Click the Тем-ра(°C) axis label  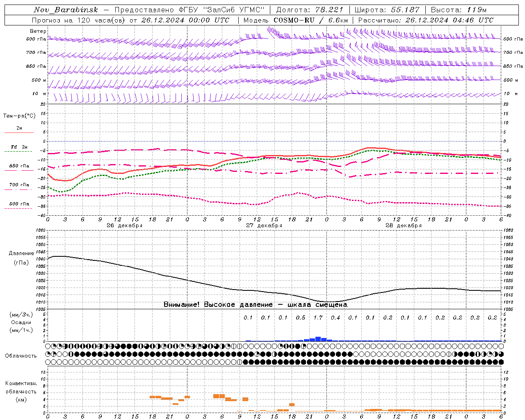(x=19, y=116)
